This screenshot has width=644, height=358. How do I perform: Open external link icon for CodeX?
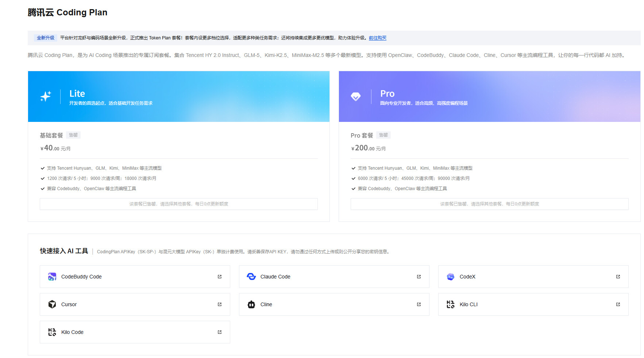pos(618,277)
